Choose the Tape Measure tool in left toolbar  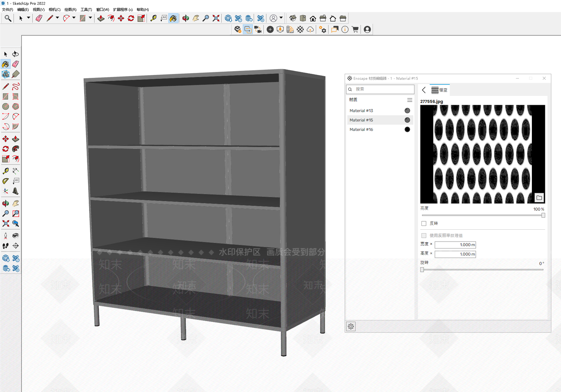point(6,171)
